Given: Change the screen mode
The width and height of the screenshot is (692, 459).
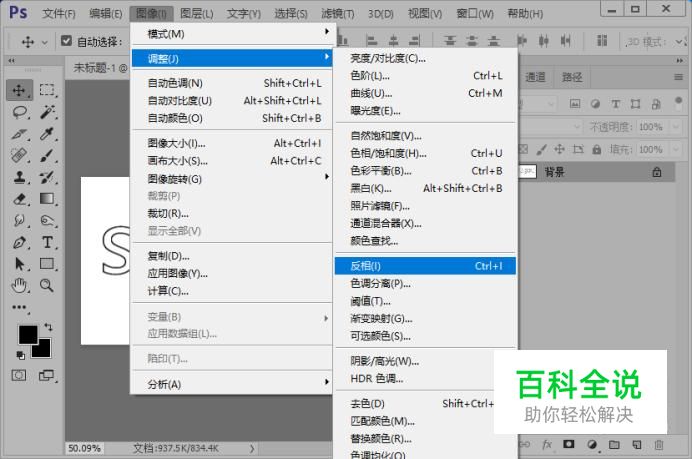Looking at the screenshot, I should coord(46,376).
